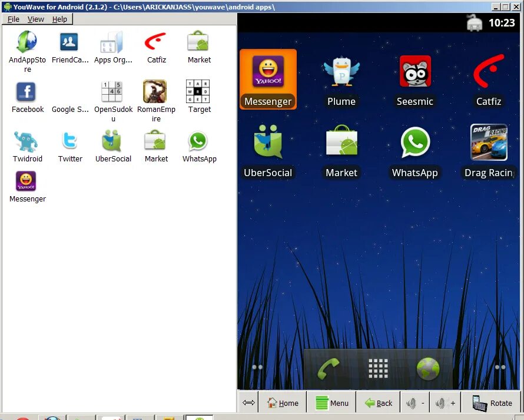Select the Google S... app entry
The image size is (524, 420).
70,109
